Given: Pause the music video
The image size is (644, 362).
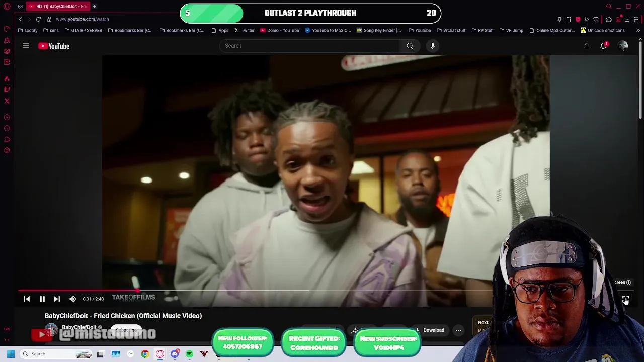Looking at the screenshot, I should tap(42, 299).
